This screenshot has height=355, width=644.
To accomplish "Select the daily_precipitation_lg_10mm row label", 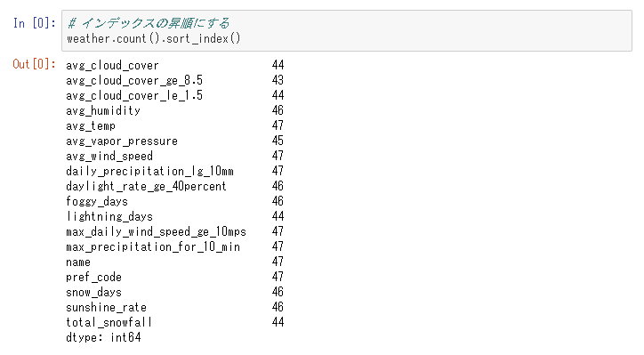I will pyautogui.click(x=150, y=171).
